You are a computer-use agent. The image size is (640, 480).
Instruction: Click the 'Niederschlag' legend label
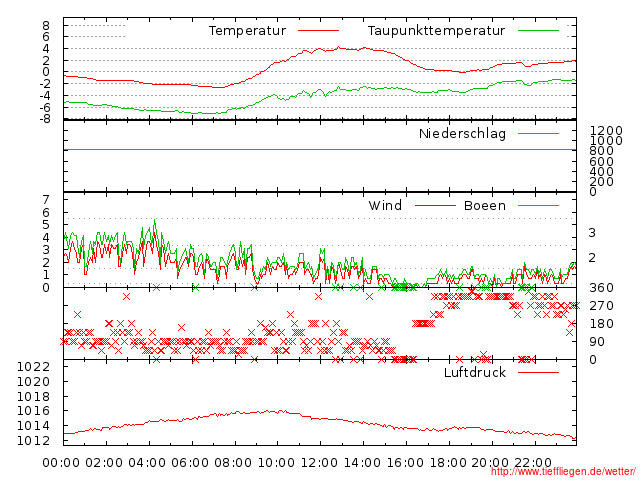coord(462,133)
